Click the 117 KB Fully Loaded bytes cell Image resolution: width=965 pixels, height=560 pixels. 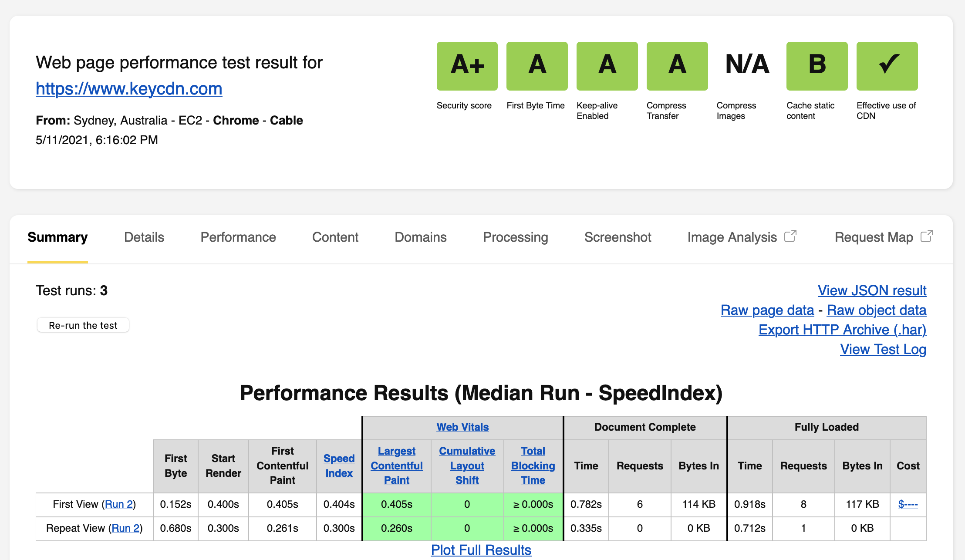(862, 504)
